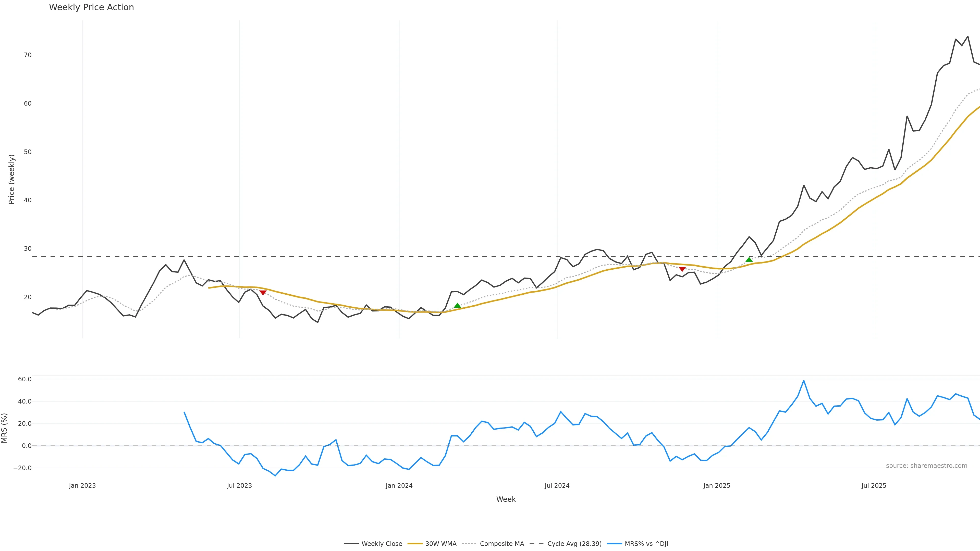
Task: Click the Jul 2024 x-axis label
Action: (x=557, y=486)
